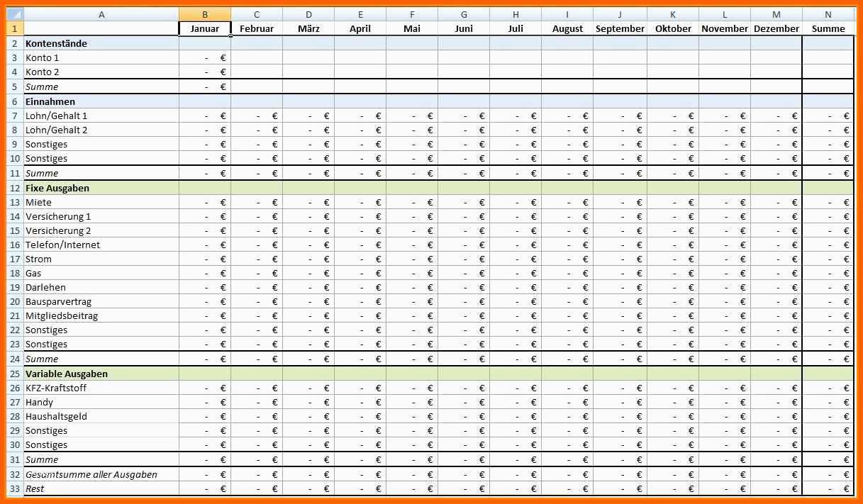Screen dimensions: 863x504
Task: Click the Januar header cell
Action: tap(205, 28)
